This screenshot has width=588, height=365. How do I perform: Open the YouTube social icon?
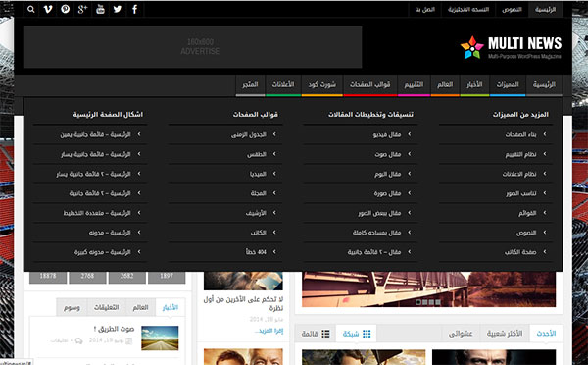click(x=100, y=10)
